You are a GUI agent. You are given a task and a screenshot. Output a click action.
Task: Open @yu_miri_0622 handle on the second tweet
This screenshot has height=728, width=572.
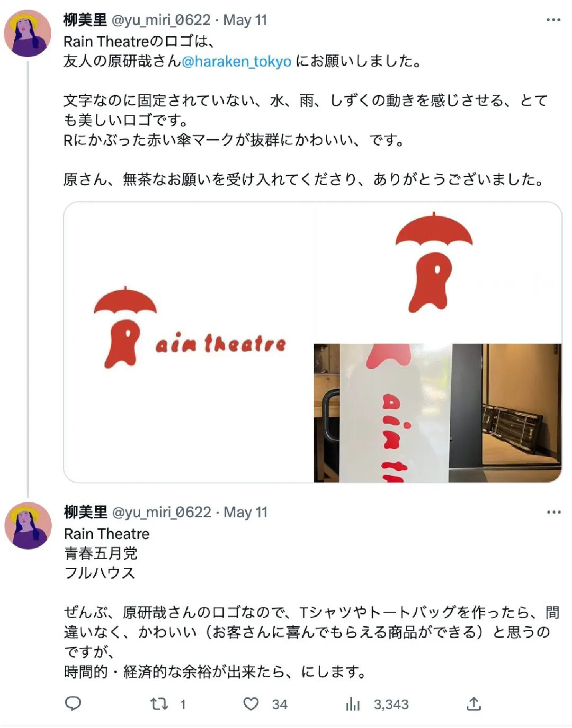161,512
